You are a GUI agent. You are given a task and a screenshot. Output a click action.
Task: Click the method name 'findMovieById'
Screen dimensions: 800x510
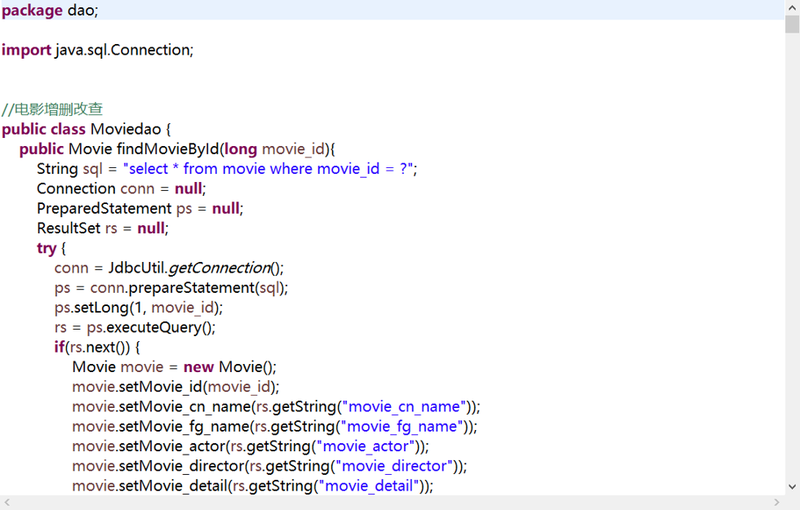click(x=168, y=149)
